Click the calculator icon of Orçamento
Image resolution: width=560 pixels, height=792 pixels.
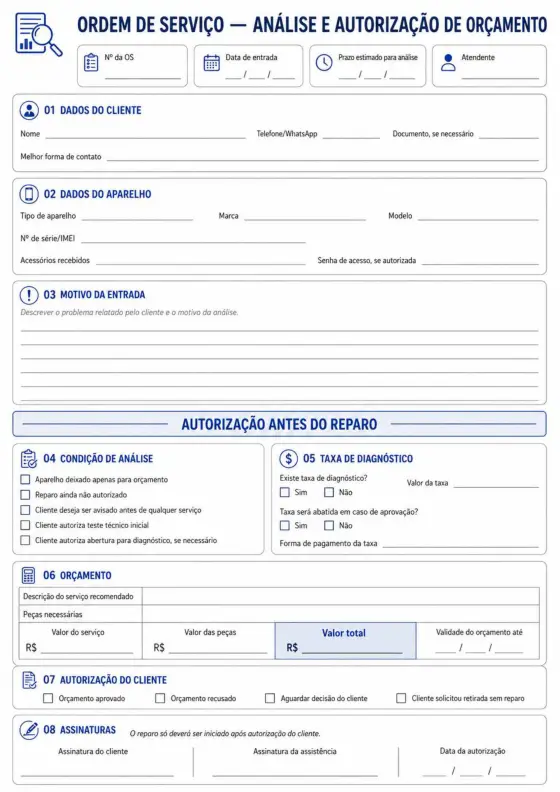tap(29, 575)
